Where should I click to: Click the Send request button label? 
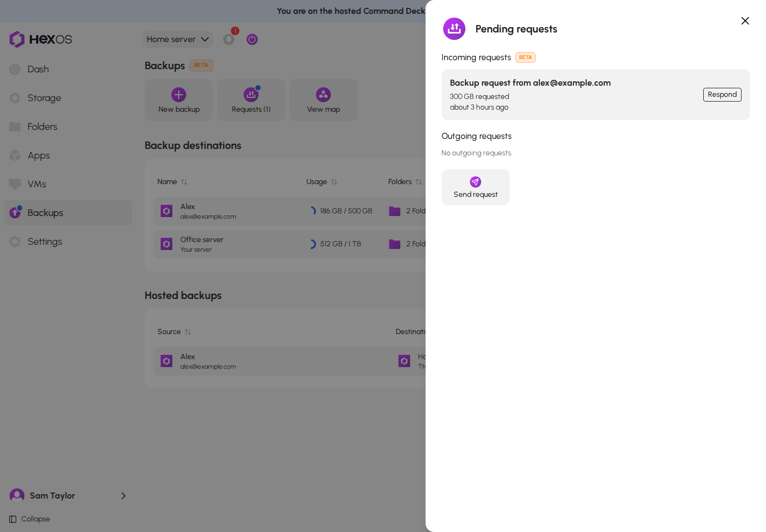tap(476, 195)
